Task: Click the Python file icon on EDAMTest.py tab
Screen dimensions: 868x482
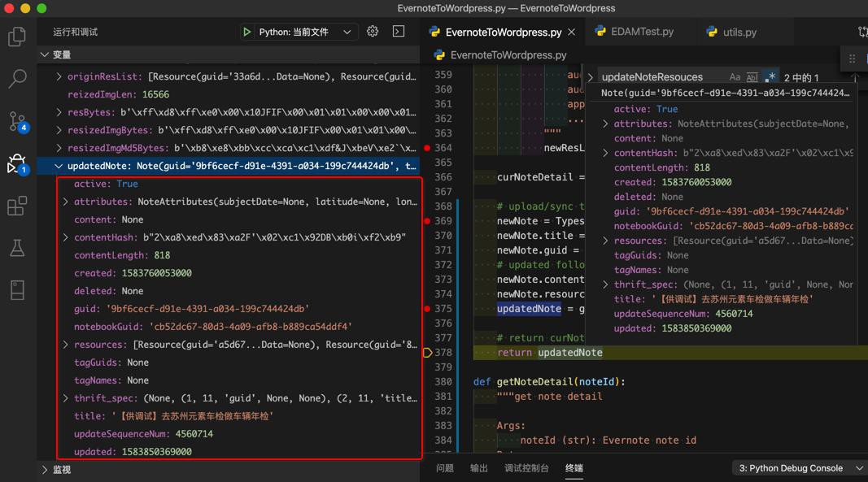Action: [600, 32]
